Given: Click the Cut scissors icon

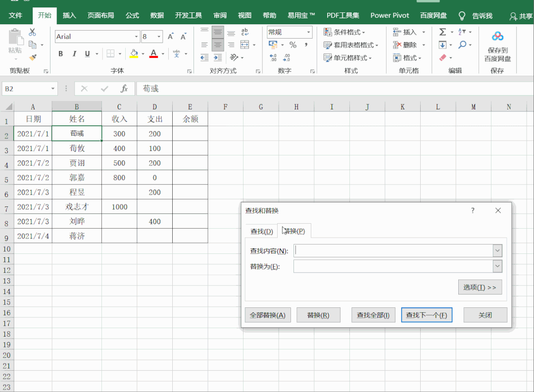Looking at the screenshot, I should 33,32.
